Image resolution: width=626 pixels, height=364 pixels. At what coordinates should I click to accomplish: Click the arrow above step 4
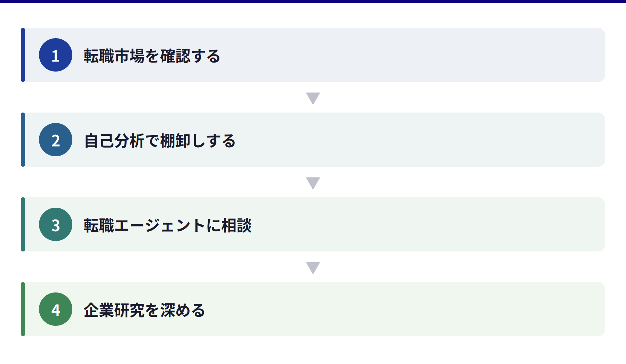coord(313,268)
